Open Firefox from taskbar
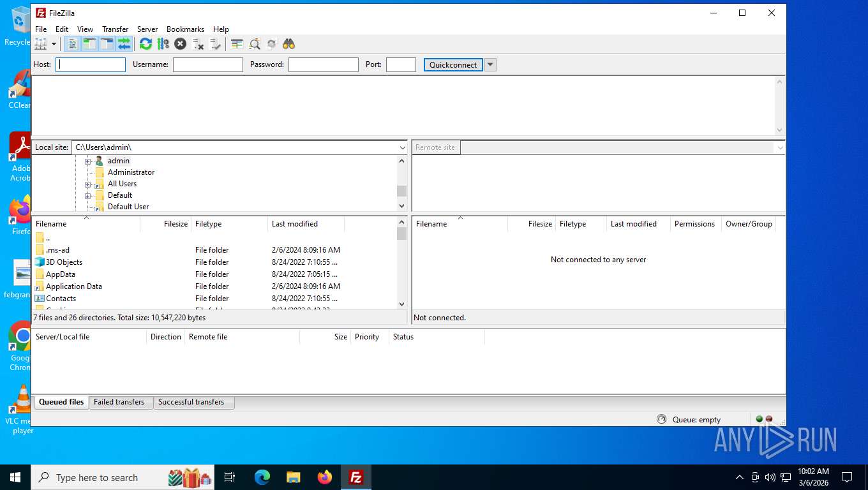Image resolution: width=868 pixels, height=490 pixels. (325, 477)
